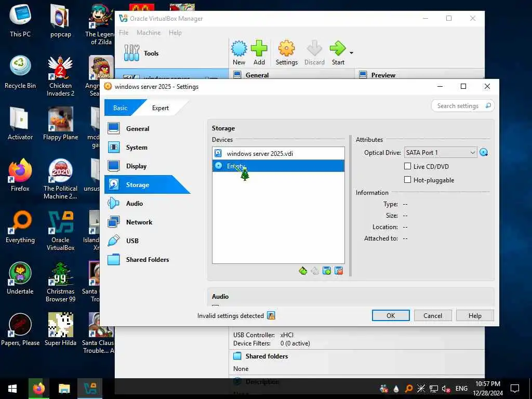The width and height of the screenshot is (532, 399).
Task: Open the This PC desktop icon
Action: pyautogui.click(x=20, y=21)
